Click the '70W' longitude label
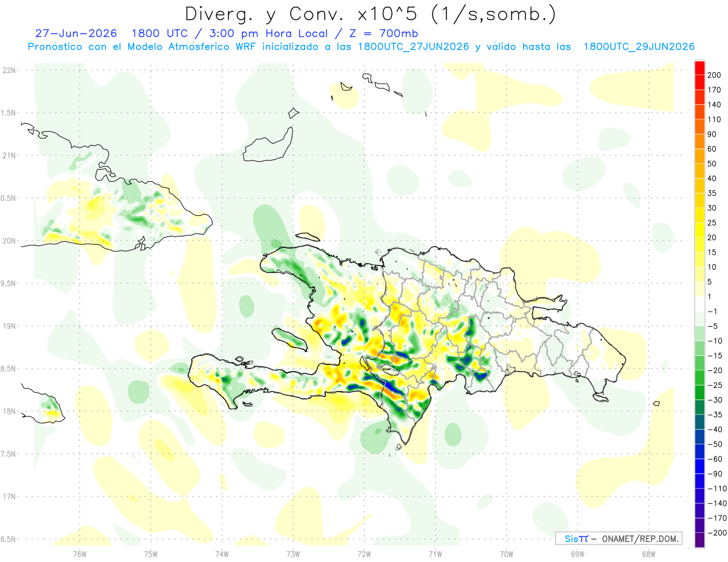The width and height of the screenshot is (728, 562). 507,554
